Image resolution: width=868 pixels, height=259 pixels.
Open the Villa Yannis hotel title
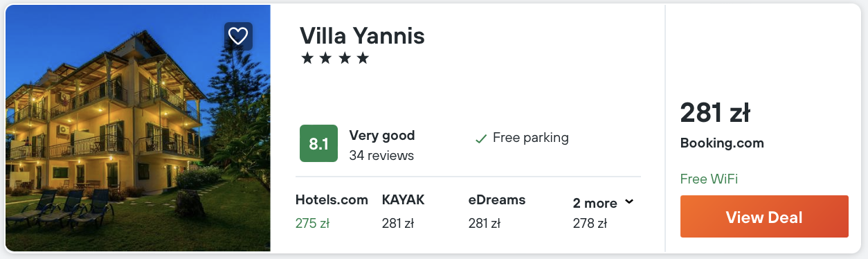point(362,35)
